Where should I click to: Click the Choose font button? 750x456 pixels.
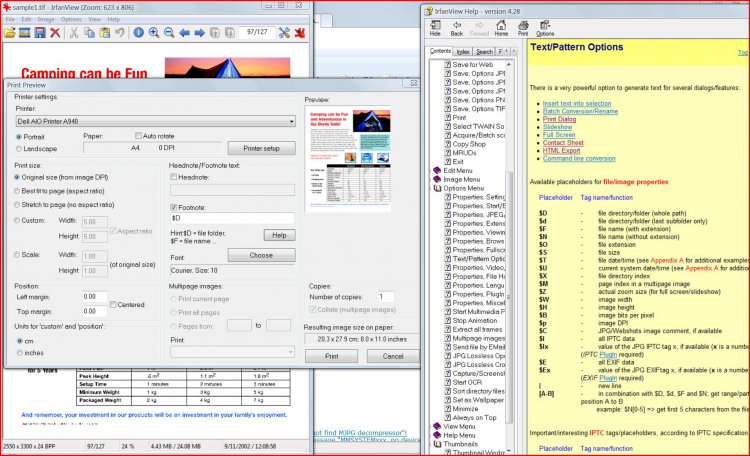pyautogui.click(x=261, y=256)
